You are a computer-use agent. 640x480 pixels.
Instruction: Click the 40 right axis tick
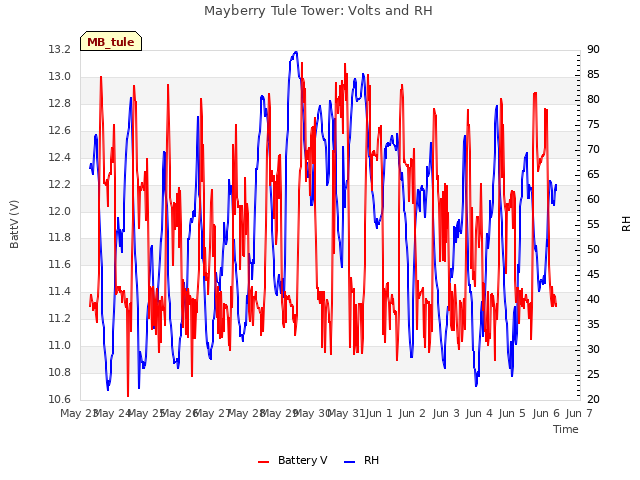tap(593, 300)
